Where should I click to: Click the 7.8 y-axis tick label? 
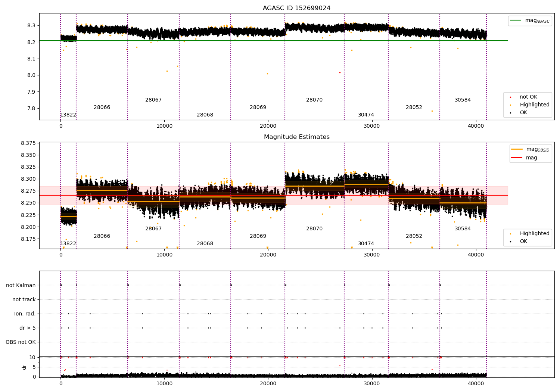(x=31, y=109)
